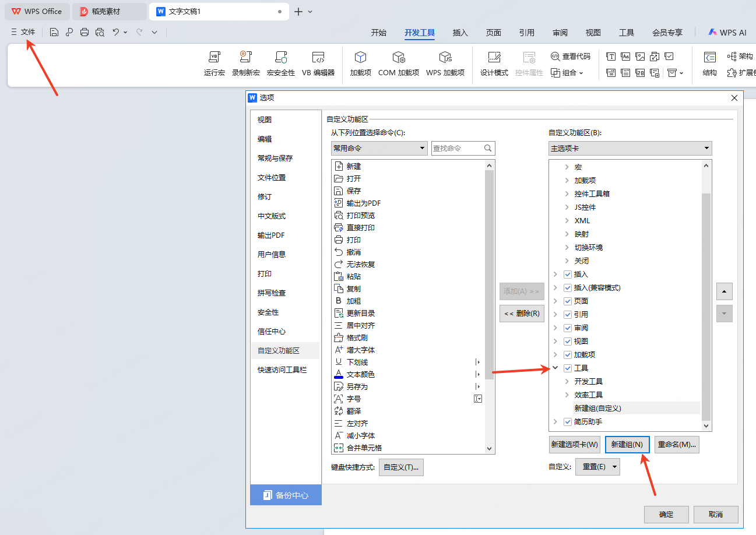This screenshot has width=756, height=535.
Task: Click View Code (查看代码)
Action: point(571,57)
